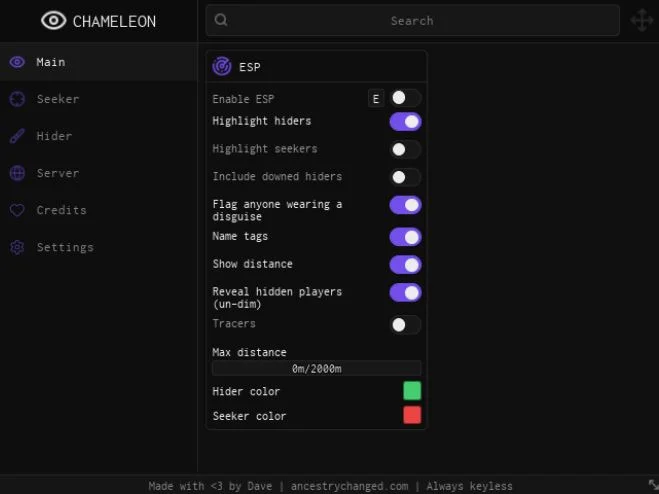Viewport: 659px width, 494px height.
Task: Click the Chameleon eye logo icon
Action: (x=53, y=21)
